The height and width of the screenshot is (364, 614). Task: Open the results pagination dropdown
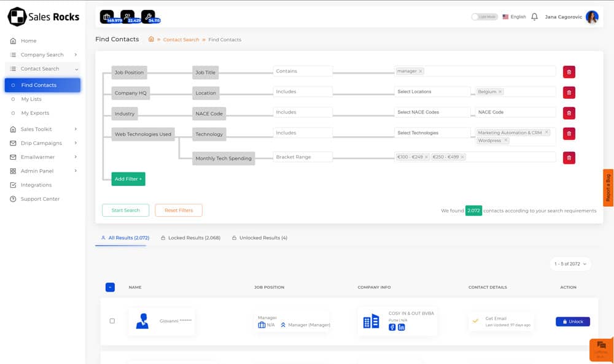coord(570,264)
